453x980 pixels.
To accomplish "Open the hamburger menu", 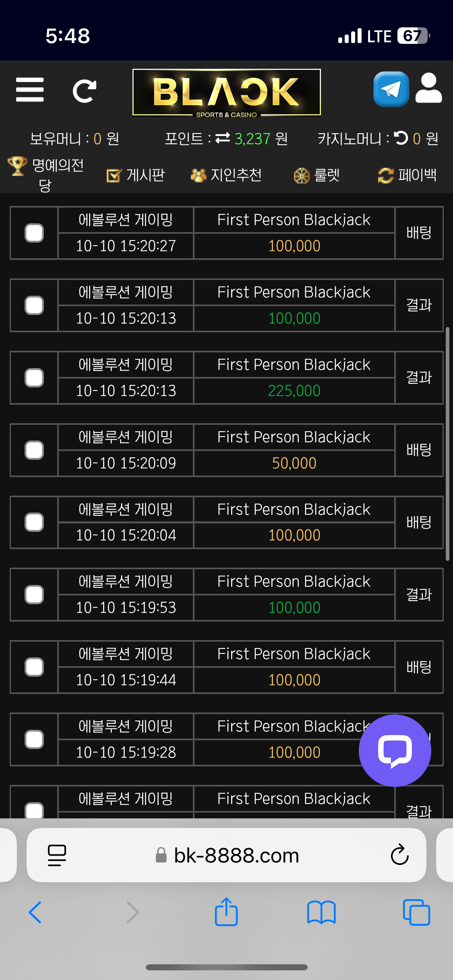I will (x=30, y=90).
